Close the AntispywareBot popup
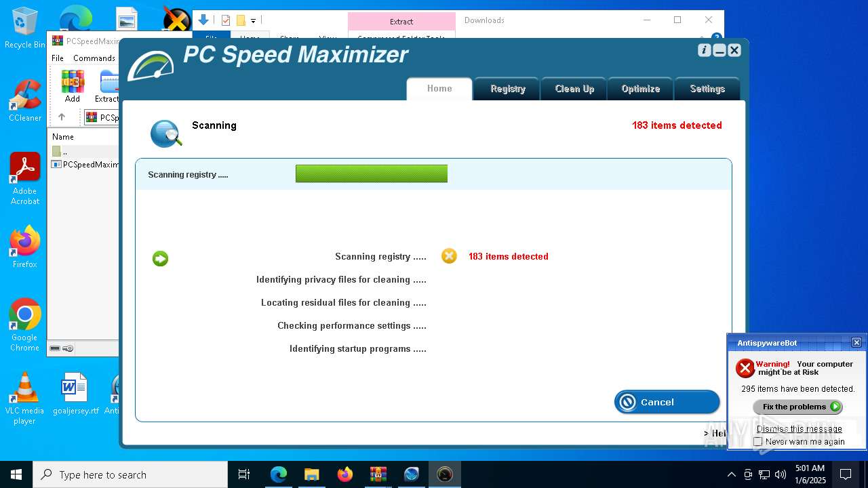The height and width of the screenshot is (488, 868). point(856,342)
